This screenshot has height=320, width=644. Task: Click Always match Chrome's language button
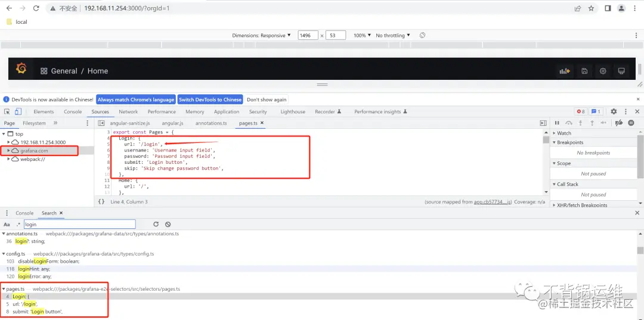click(x=136, y=100)
